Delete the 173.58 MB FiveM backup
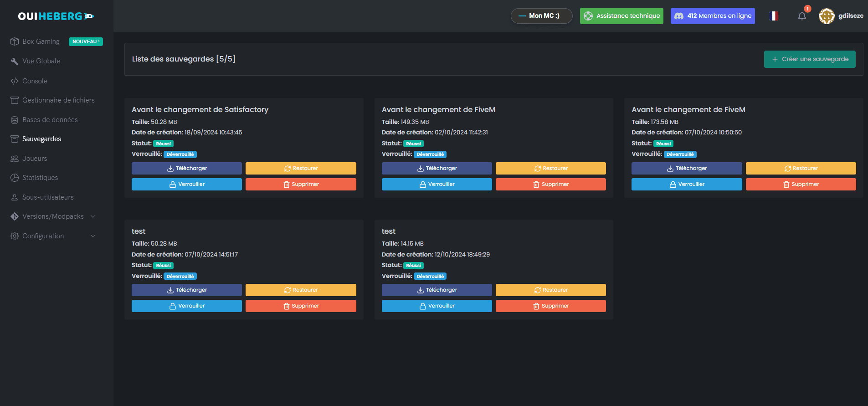Viewport: 868px width, 406px height. [x=801, y=184]
